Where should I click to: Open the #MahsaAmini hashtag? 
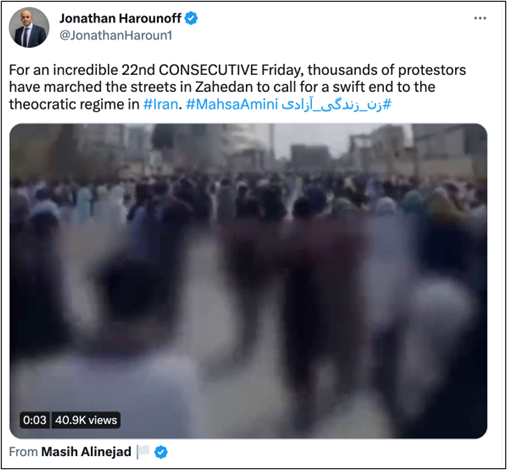coord(232,104)
